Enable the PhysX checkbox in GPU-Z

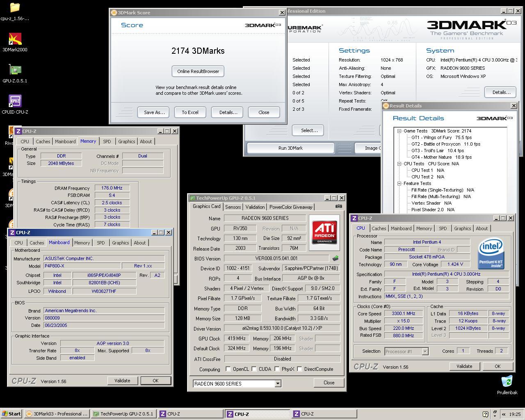(277, 369)
